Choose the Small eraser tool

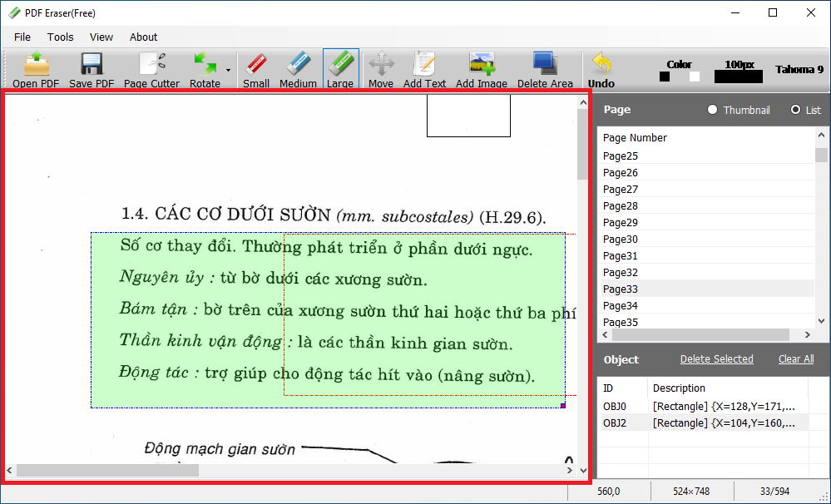point(256,65)
